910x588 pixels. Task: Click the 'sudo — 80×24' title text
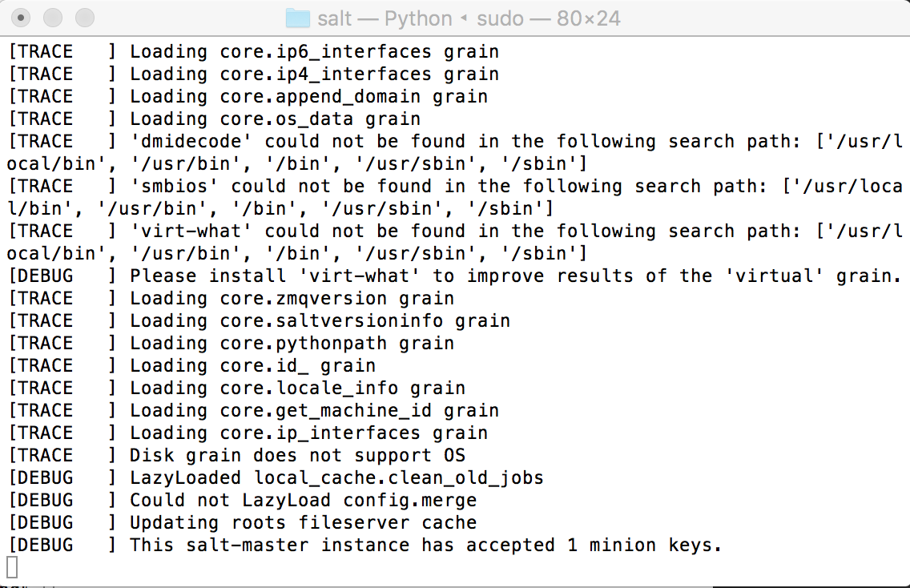click(x=549, y=18)
